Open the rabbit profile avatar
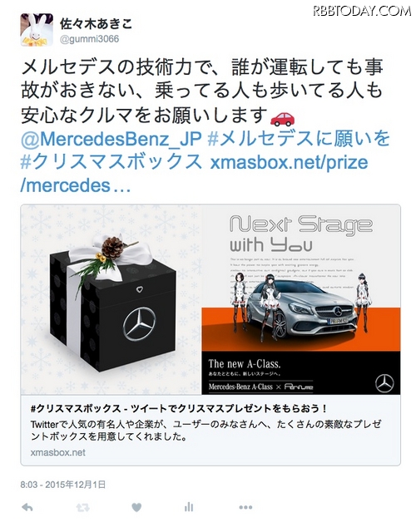416x532 pixels. [x=37, y=30]
